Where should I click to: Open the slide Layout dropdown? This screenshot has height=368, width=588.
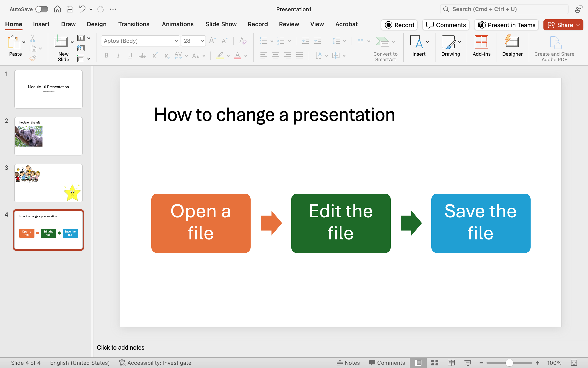coord(84,38)
